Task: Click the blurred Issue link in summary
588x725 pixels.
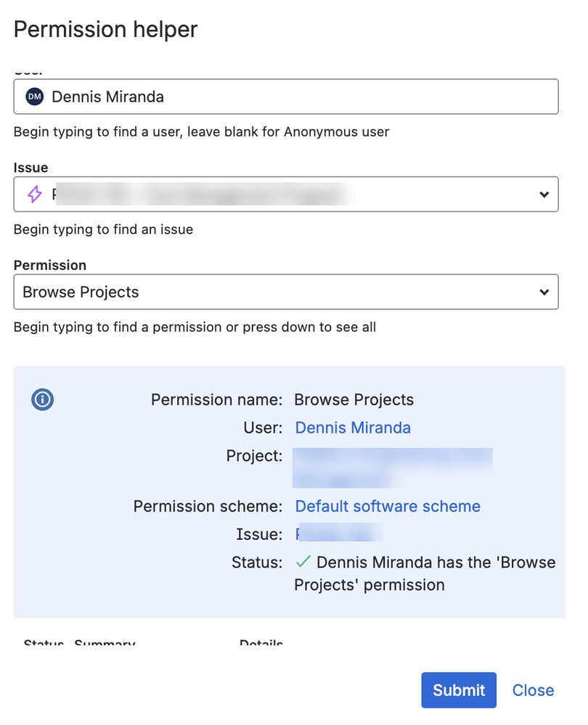Action: click(338, 533)
